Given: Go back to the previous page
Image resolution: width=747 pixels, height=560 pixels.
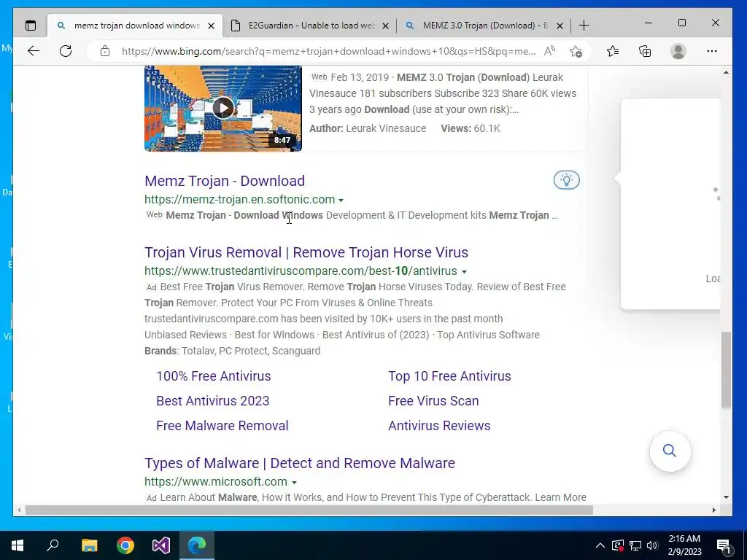Looking at the screenshot, I should click(x=34, y=51).
